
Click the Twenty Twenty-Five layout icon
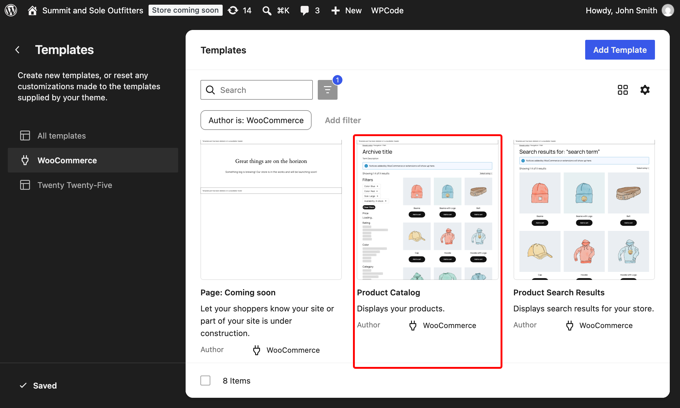point(25,185)
